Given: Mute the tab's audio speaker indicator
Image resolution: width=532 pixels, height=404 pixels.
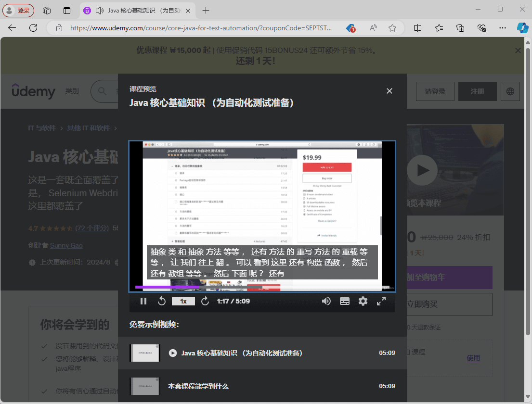Looking at the screenshot, I should [99, 10].
